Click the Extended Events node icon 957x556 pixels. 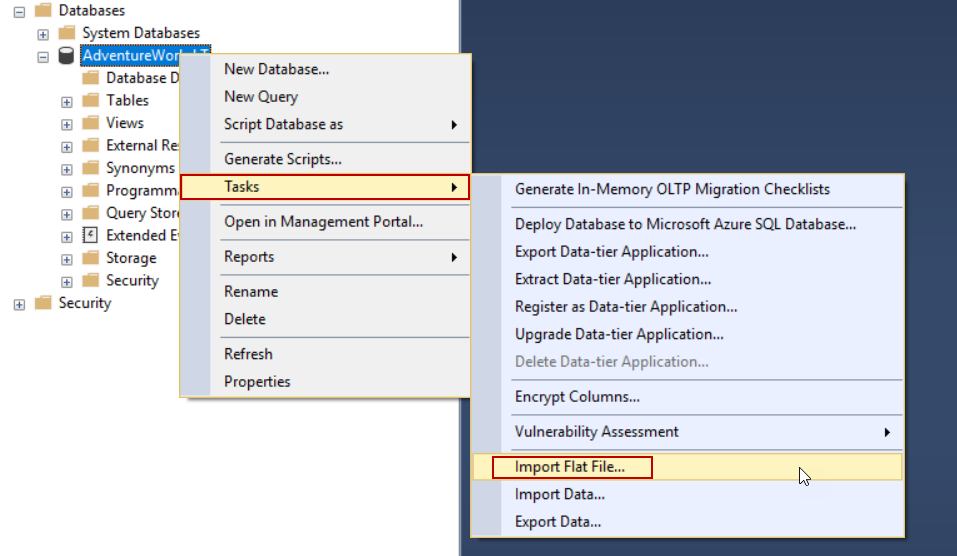point(90,236)
